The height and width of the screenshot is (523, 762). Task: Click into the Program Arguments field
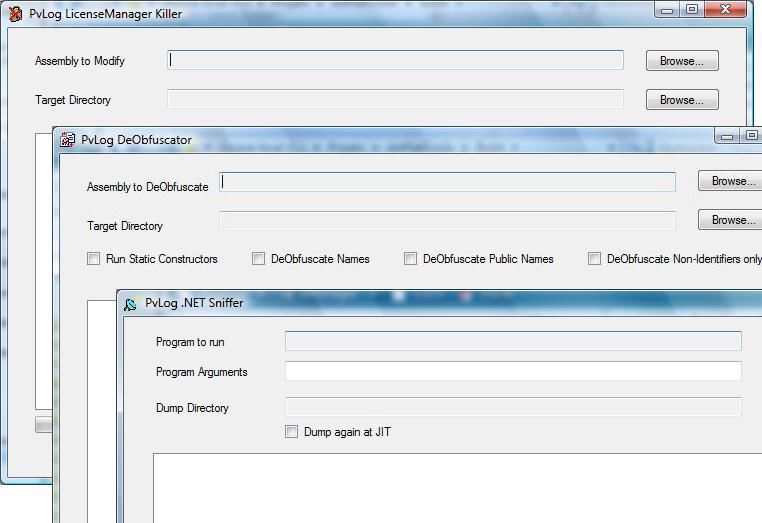coord(513,372)
